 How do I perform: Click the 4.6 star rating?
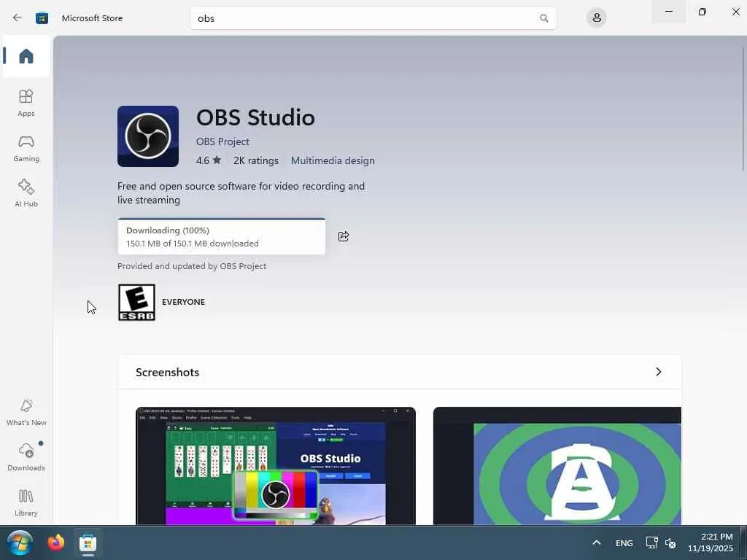tap(208, 160)
